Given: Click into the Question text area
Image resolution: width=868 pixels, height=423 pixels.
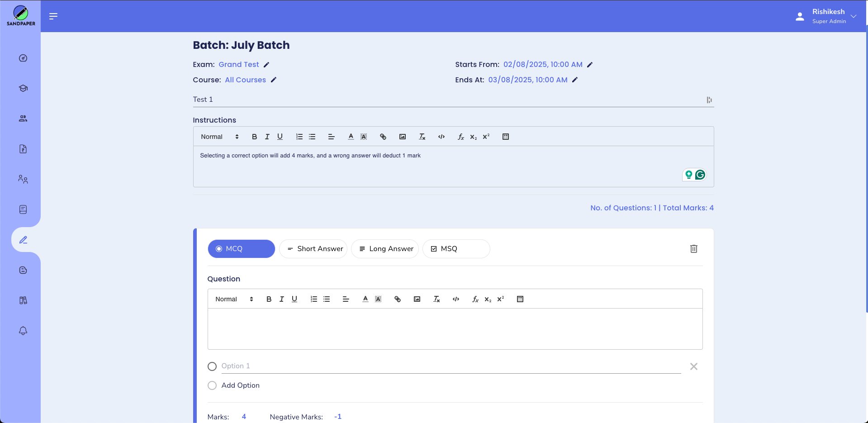Looking at the screenshot, I should point(455,329).
